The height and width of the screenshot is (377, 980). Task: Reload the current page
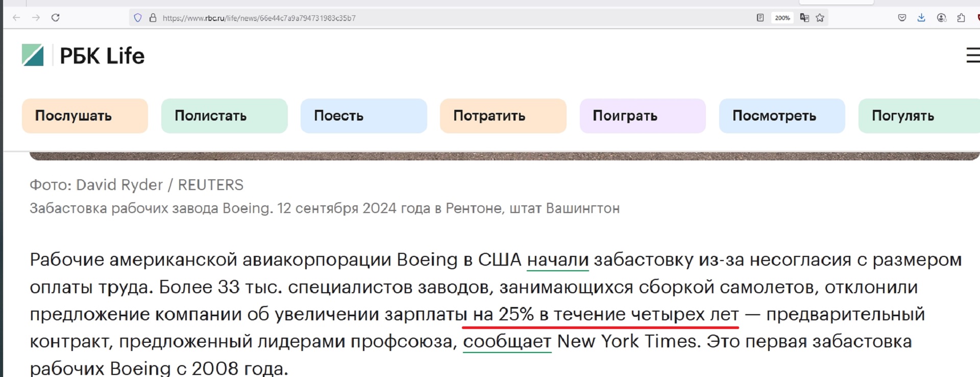(56, 18)
